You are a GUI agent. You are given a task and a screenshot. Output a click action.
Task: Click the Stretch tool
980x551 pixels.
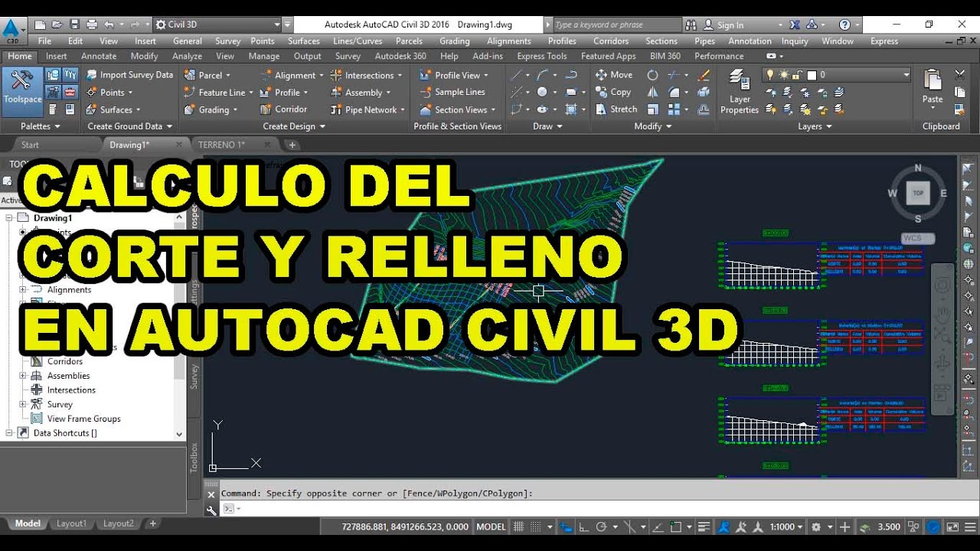(x=616, y=109)
